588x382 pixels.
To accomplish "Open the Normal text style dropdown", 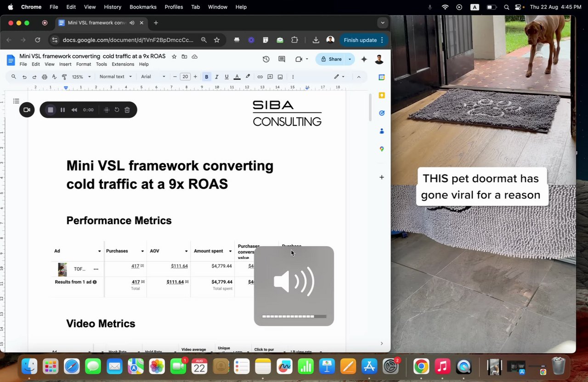I will (116, 77).
